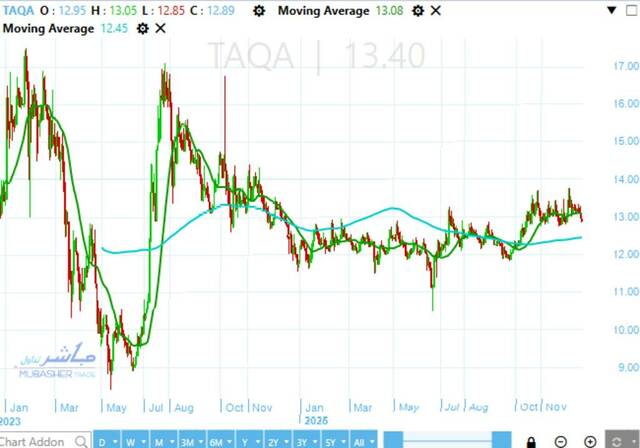This screenshot has height=448, width=640.
Task: Select the W interval dropdown
Action: tap(135, 440)
